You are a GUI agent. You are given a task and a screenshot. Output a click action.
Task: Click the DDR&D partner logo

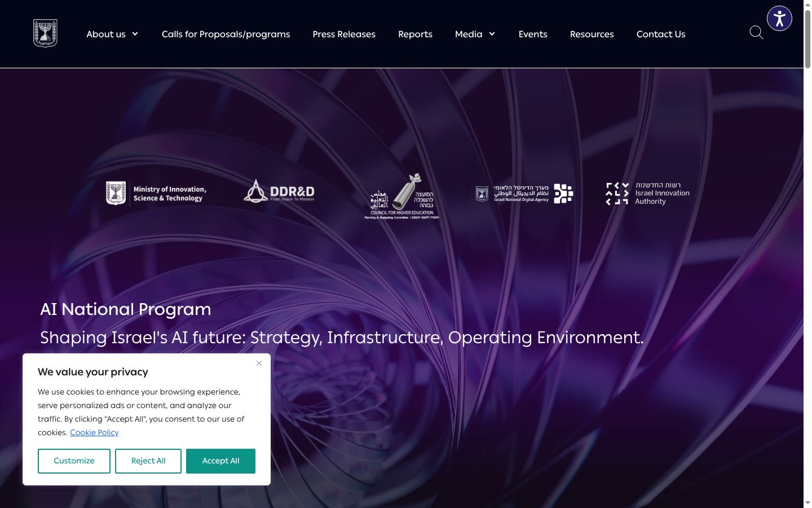(279, 191)
